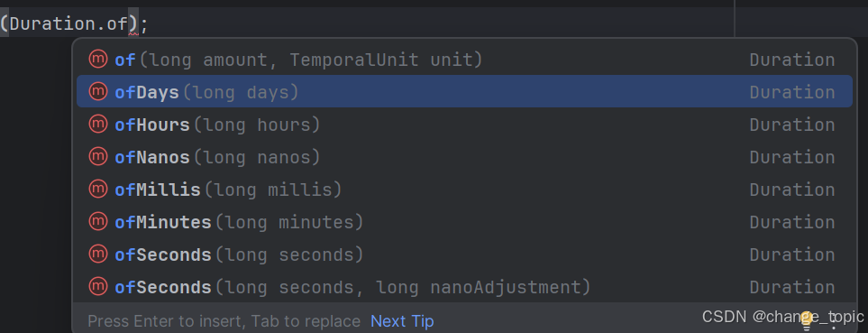Click the method icon next to ofMinutes
The image size is (868, 333).
pos(98,222)
